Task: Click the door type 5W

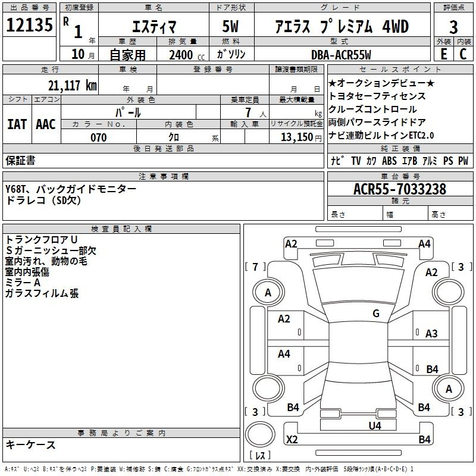Action: click(230, 26)
